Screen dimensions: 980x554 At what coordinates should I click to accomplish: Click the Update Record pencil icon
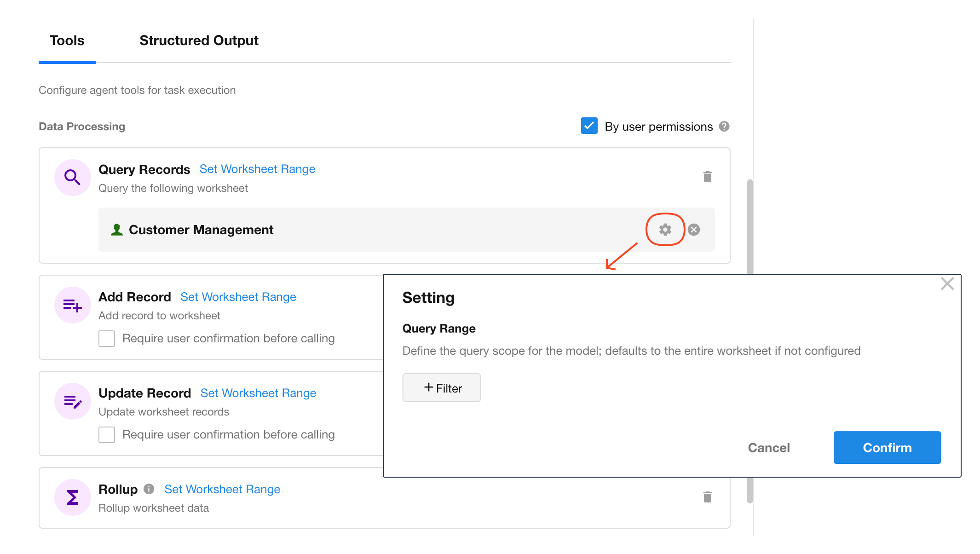click(72, 402)
